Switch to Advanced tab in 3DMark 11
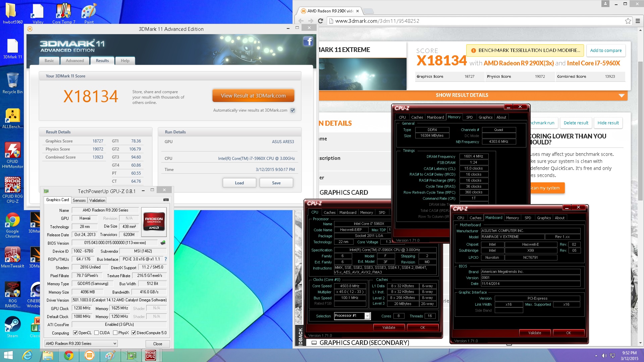Viewport: 644px width, 362px height. (75, 61)
